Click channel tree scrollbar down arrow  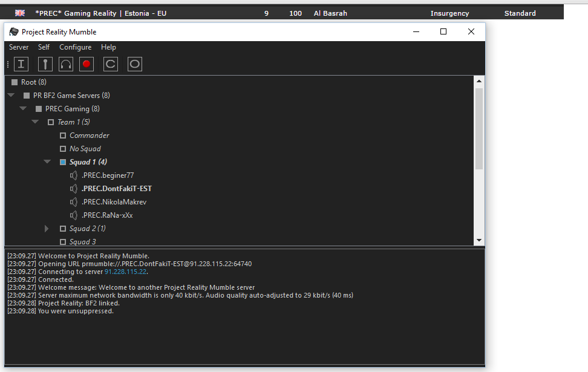pos(479,240)
